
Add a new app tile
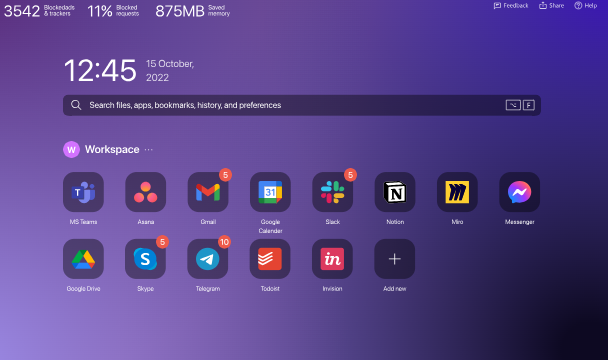point(395,259)
